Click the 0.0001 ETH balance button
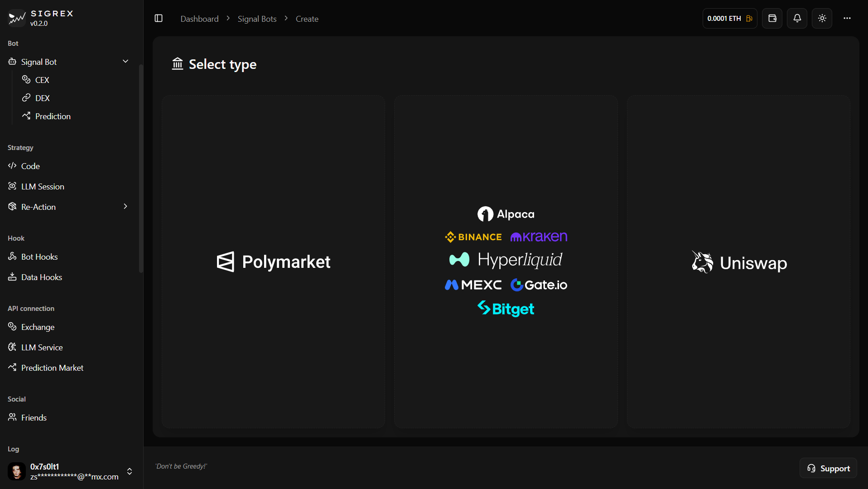Image resolution: width=868 pixels, height=489 pixels. click(x=730, y=19)
